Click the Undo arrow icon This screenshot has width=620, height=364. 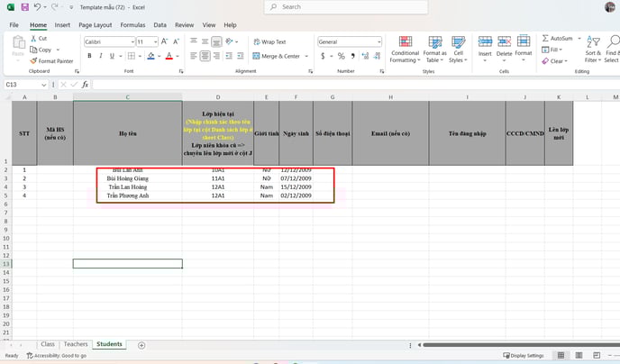point(37,6)
